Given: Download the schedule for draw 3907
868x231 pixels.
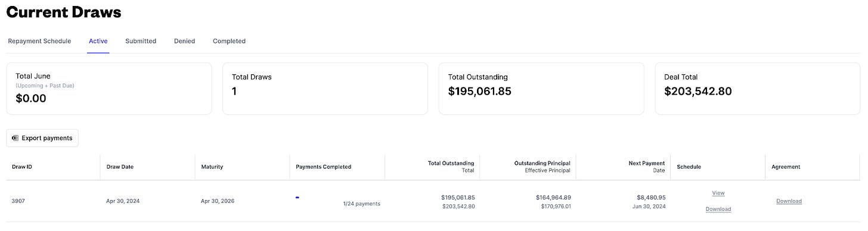Looking at the screenshot, I should point(718,209).
